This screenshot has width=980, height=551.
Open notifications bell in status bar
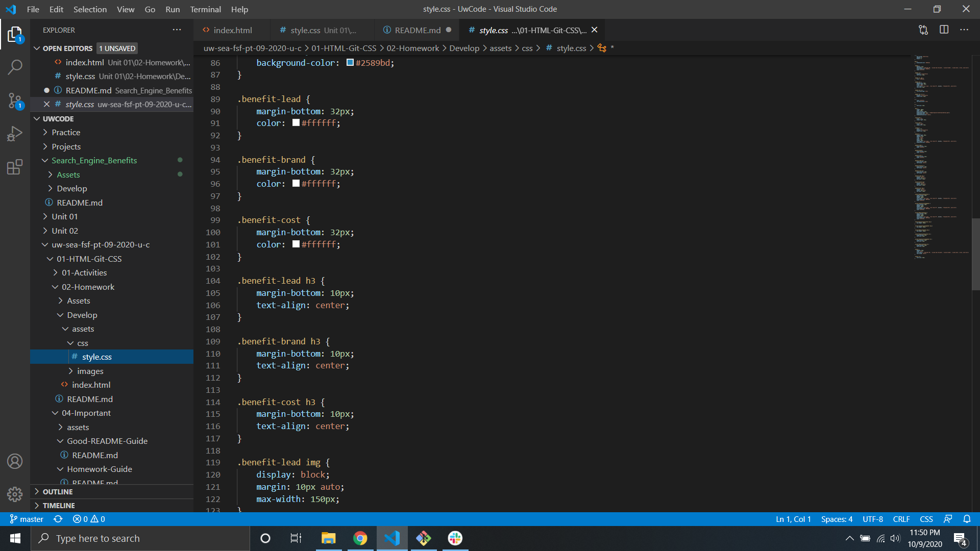[x=967, y=519]
